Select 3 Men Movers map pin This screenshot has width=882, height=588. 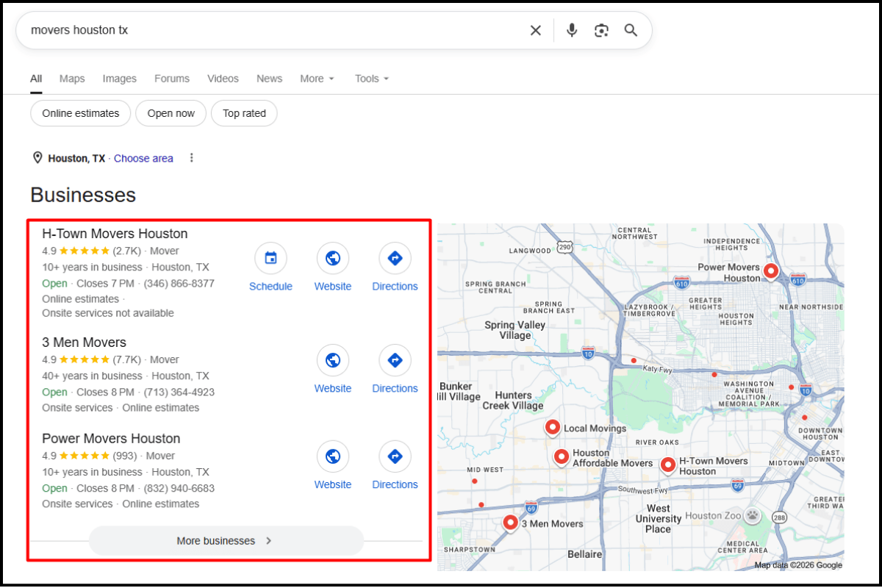point(511,523)
